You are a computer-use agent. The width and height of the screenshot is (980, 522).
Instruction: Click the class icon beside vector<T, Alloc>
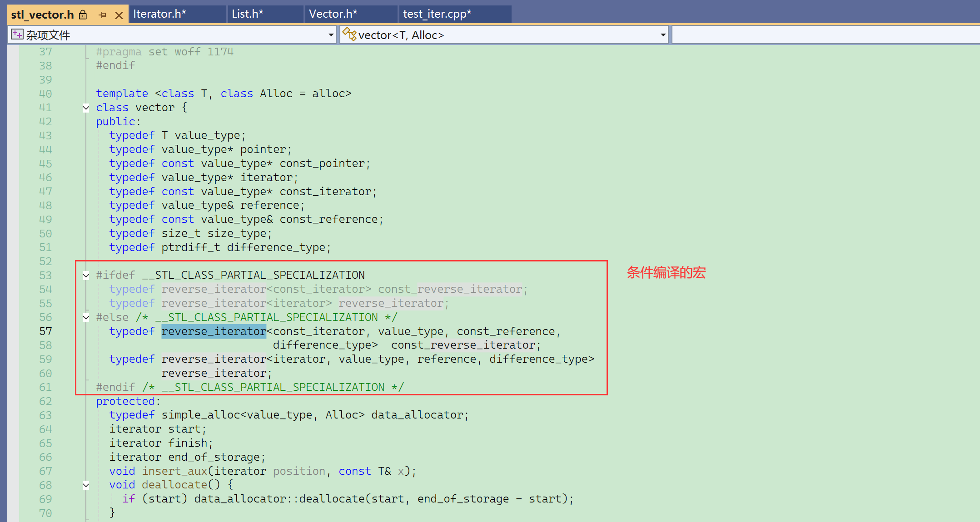pyautogui.click(x=349, y=34)
